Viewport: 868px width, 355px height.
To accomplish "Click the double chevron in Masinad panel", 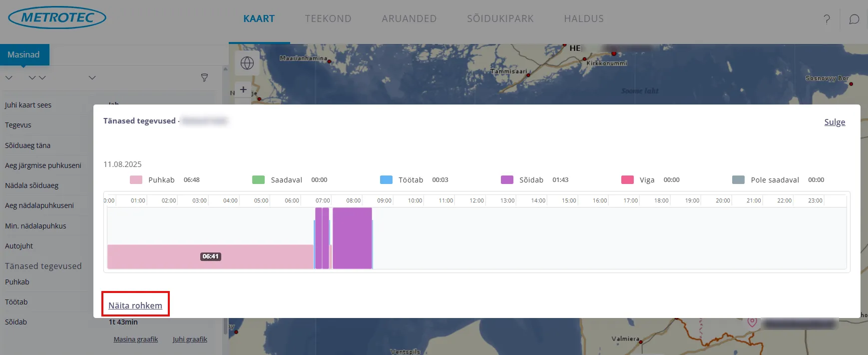I will (37, 77).
